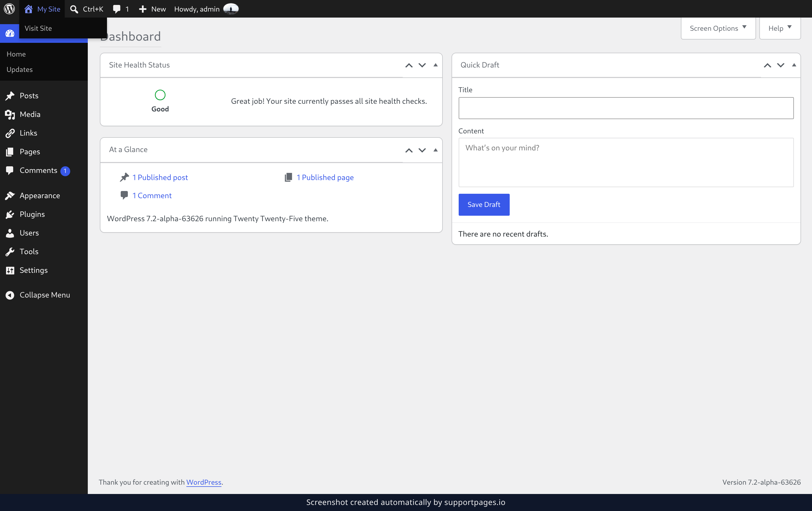812x511 pixels.
Task: Open Tools in sidebar
Action: tap(29, 252)
